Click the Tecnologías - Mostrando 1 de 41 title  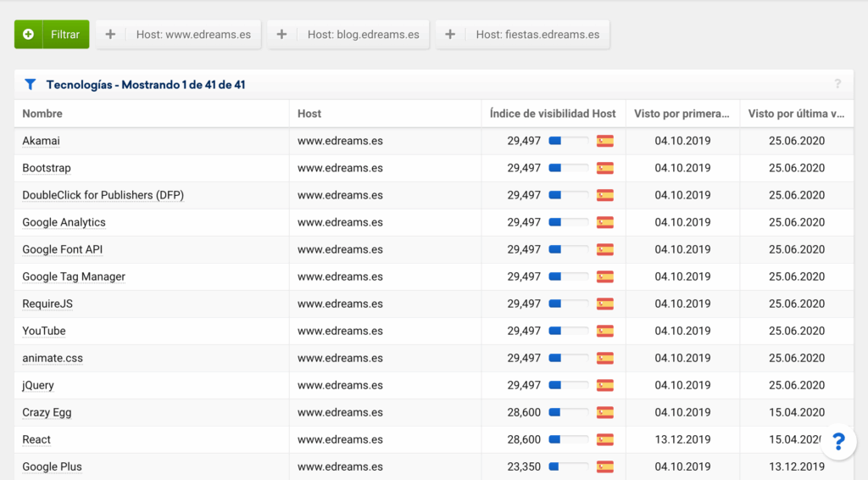[146, 85]
